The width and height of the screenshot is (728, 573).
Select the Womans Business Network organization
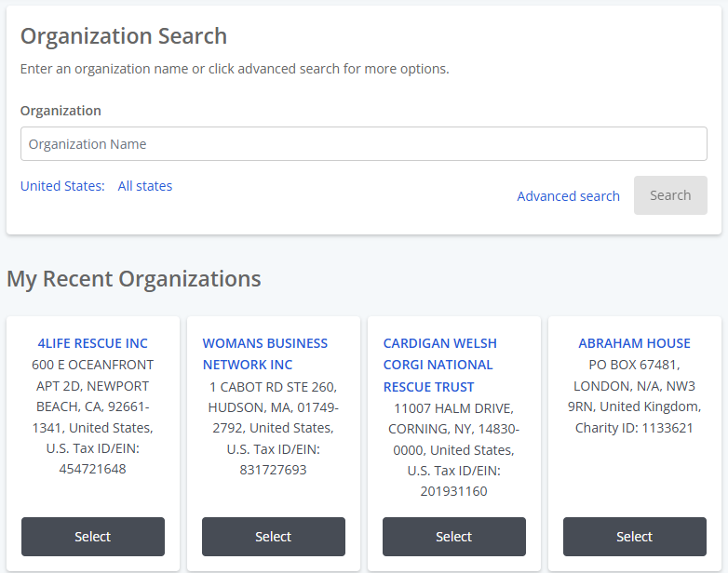(274, 537)
